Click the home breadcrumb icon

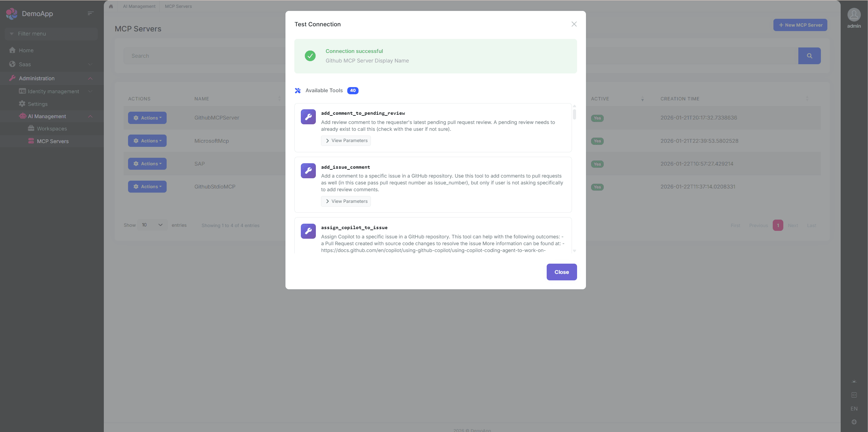(111, 6)
